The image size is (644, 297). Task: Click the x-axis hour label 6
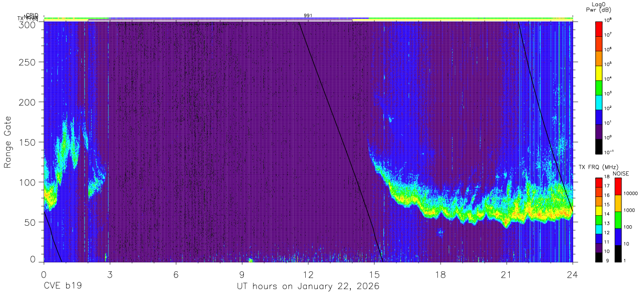176,275
